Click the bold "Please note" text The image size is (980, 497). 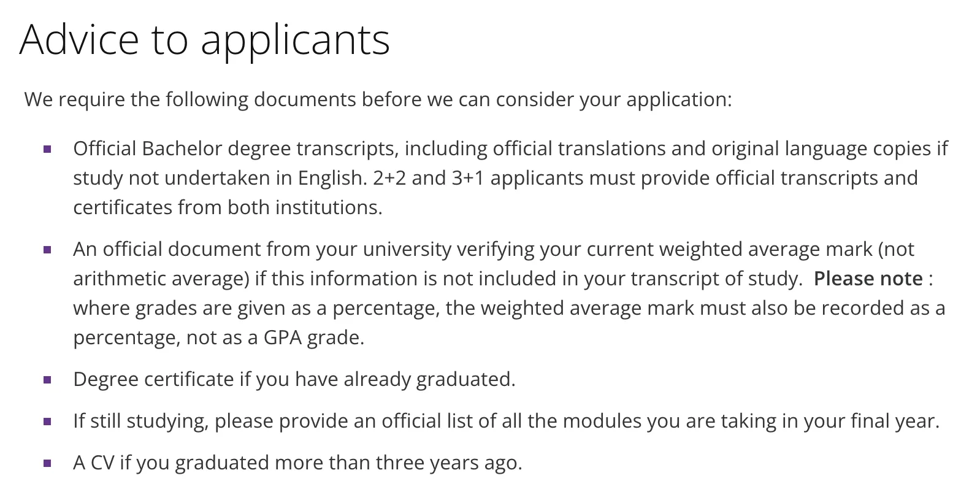pos(868,279)
